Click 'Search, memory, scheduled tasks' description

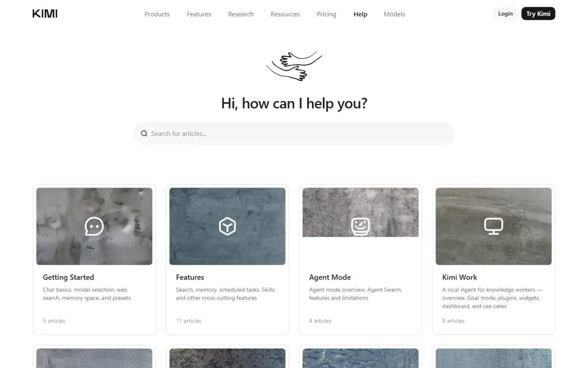click(x=226, y=294)
